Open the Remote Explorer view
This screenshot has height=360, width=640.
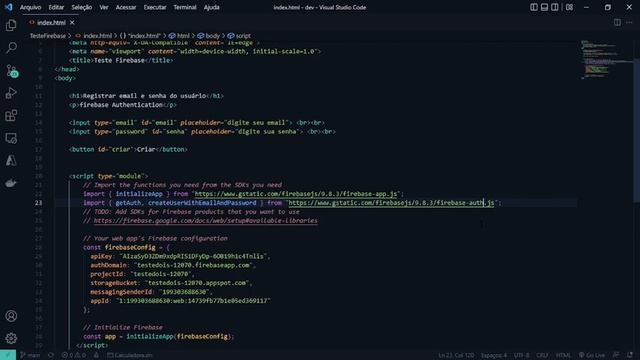11,138
